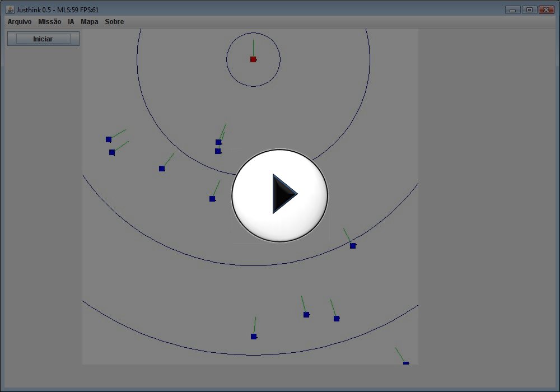Select the leftmost blue unit on the map
Image resolution: width=560 pixels, height=392 pixels.
[109, 139]
